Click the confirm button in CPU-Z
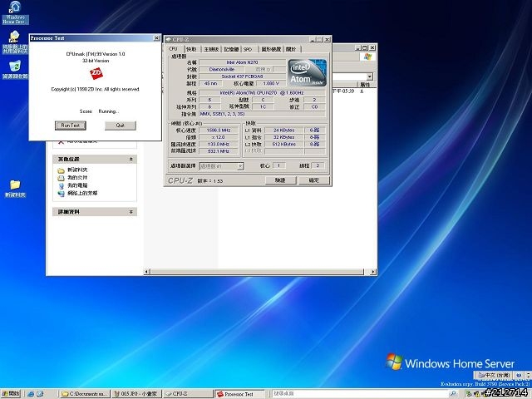The image size is (532, 399). click(314, 180)
